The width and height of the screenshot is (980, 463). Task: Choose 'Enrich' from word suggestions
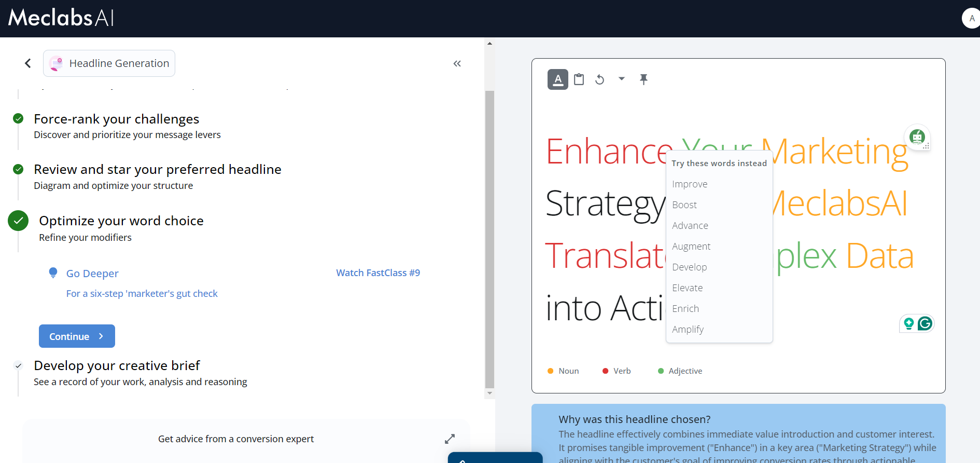[685, 309]
